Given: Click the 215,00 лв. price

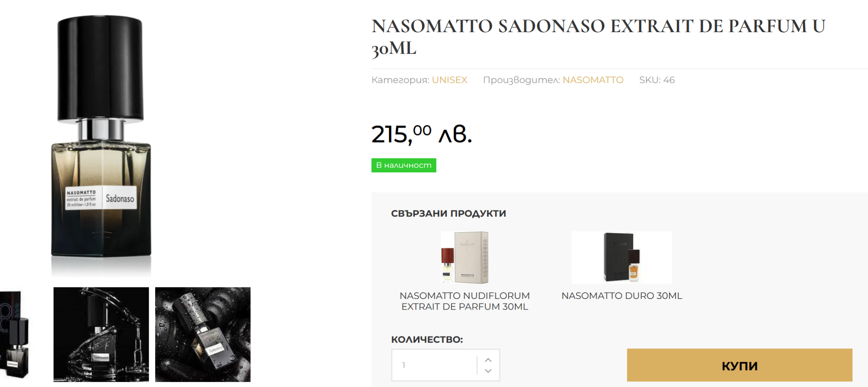Looking at the screenshot, I should click(x=421, y=134).
